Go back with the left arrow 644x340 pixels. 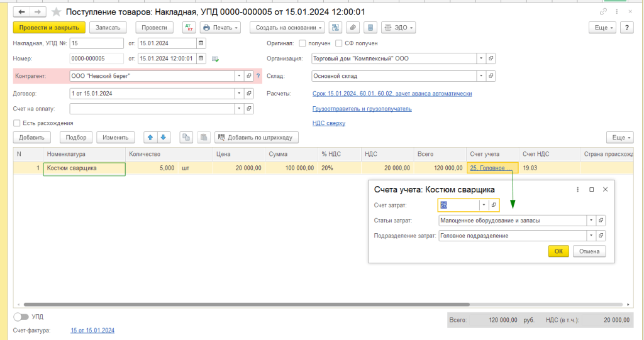tap(21, 12)
